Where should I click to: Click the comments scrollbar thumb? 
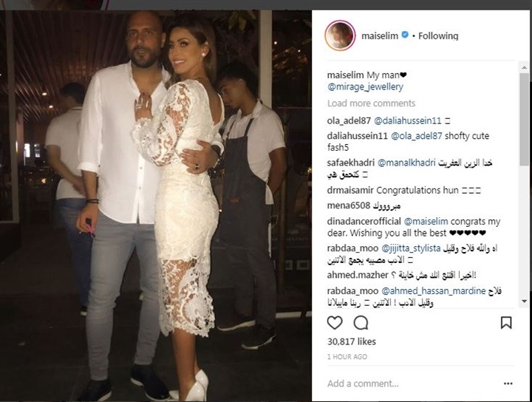pos(524,119)
